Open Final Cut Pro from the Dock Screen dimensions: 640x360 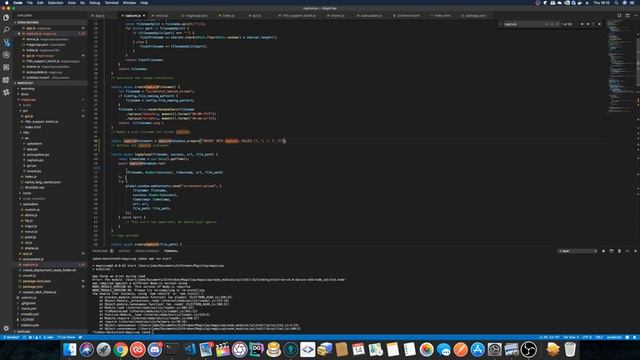click(222, 350)
